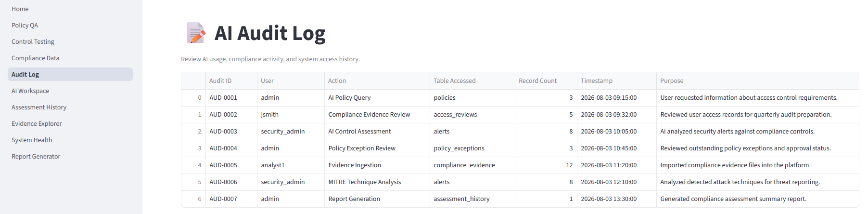
Task: Open Evidence Explorer page
Action: (x=70, y=123)
